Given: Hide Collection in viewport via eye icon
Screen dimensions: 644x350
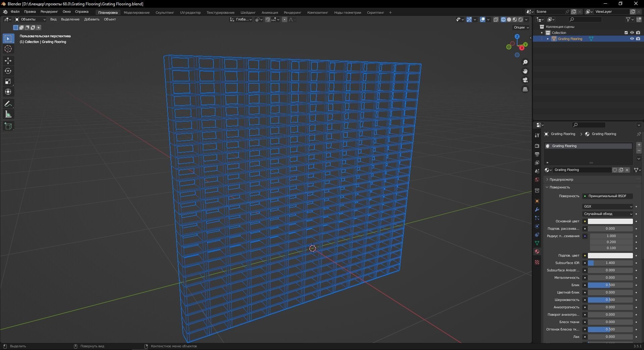Looking at the screenshot, I should 632,33.
